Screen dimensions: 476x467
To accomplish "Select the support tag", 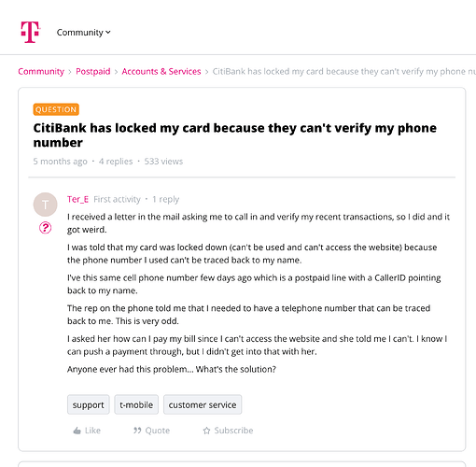I will (89, 404).
